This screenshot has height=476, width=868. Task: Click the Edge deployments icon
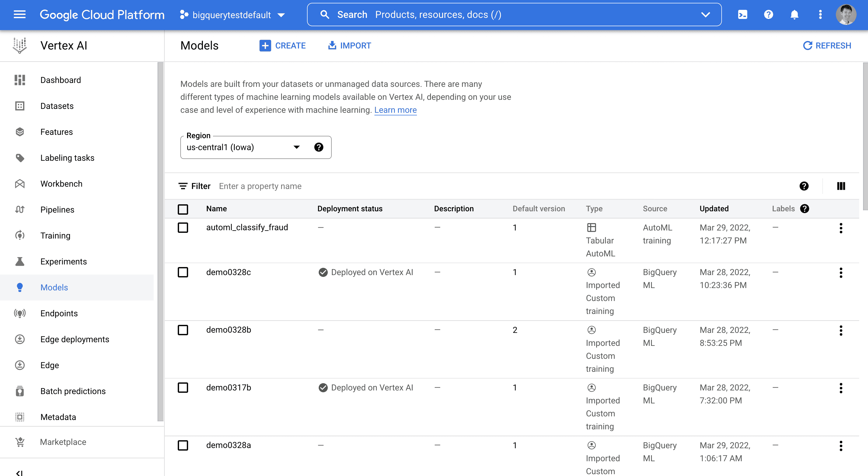pos(20,339)
